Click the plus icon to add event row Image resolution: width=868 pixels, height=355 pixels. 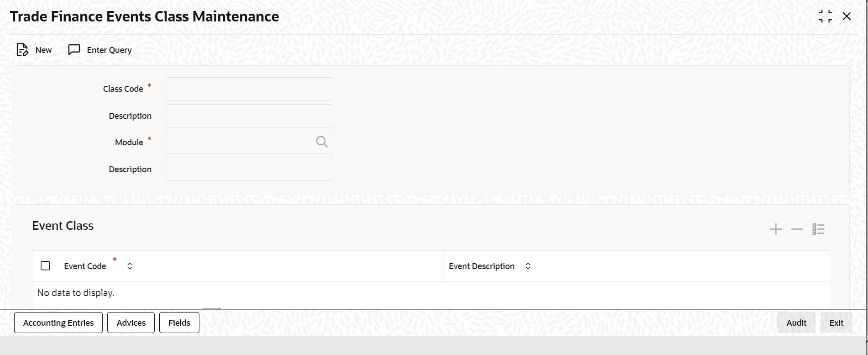click(775, 229)
